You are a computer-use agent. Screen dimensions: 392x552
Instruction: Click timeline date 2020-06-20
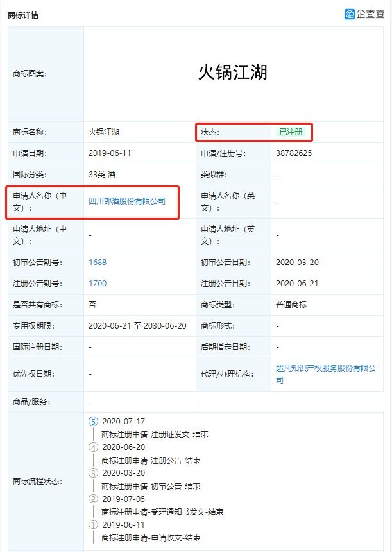124,447
